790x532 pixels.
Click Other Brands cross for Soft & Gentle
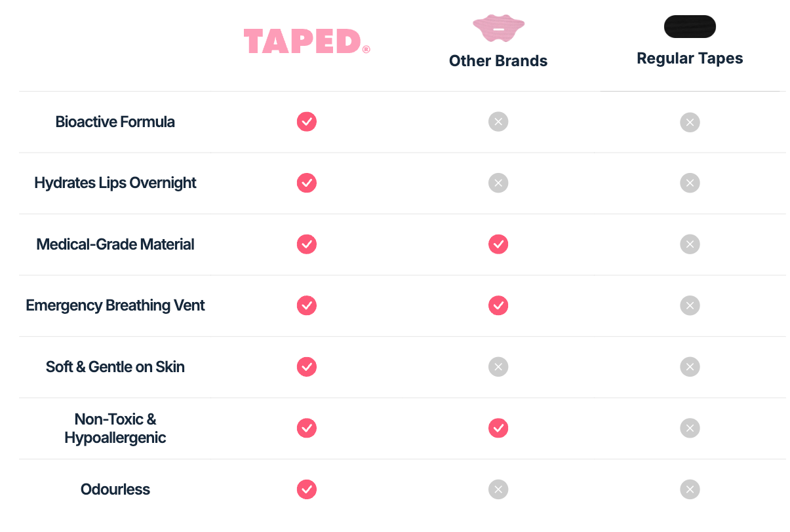click(498, 367)
